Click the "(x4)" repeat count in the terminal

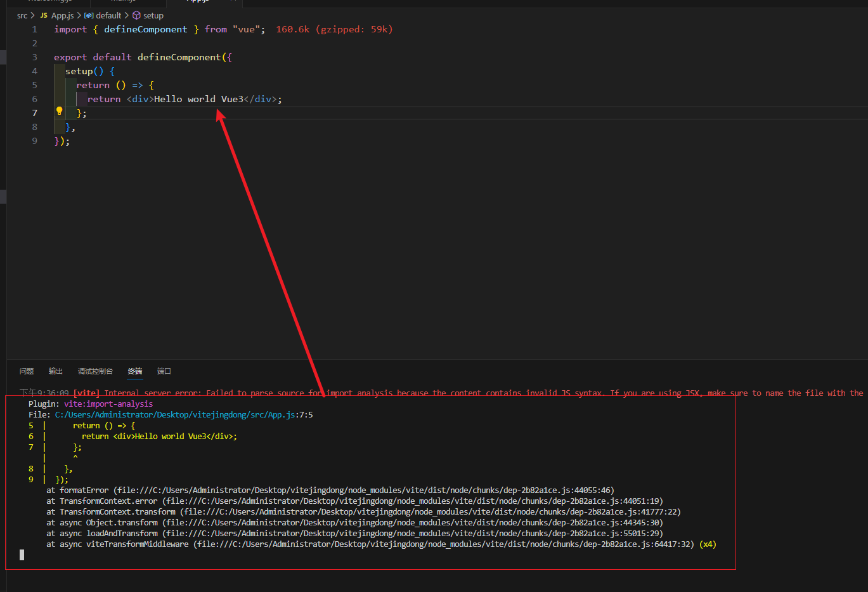(x=708, y=544)
